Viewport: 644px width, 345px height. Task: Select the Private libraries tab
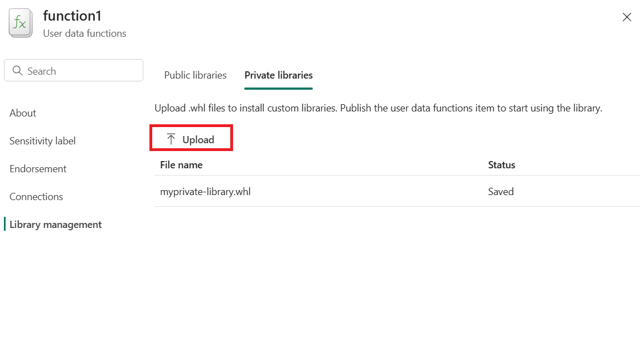click(278, 75)
